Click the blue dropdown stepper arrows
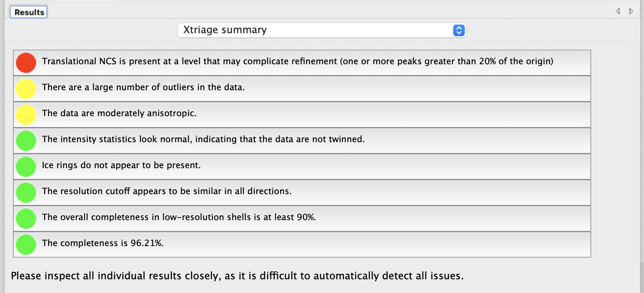This screenshot has height=293, width=644. pos(459,30)
